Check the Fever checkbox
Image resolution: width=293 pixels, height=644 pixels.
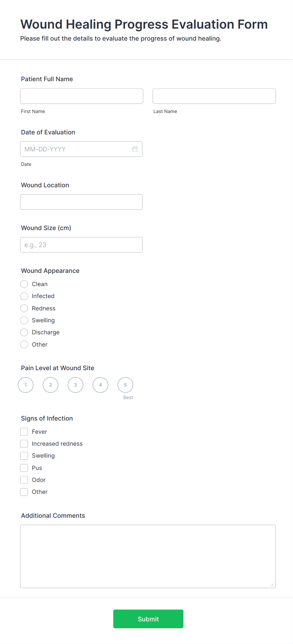pos(24,432)
